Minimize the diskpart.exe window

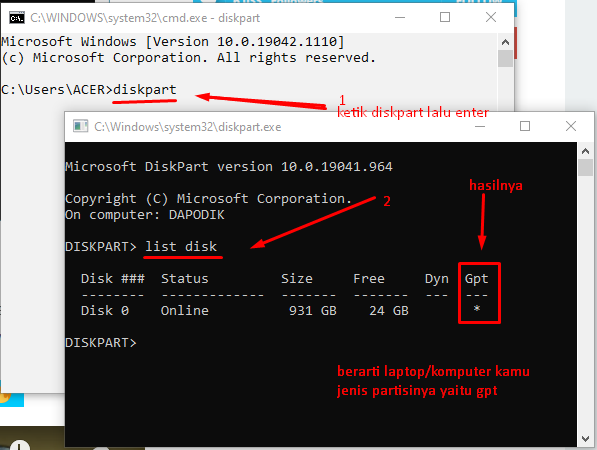pyautogui.click(x=480, y=126)
